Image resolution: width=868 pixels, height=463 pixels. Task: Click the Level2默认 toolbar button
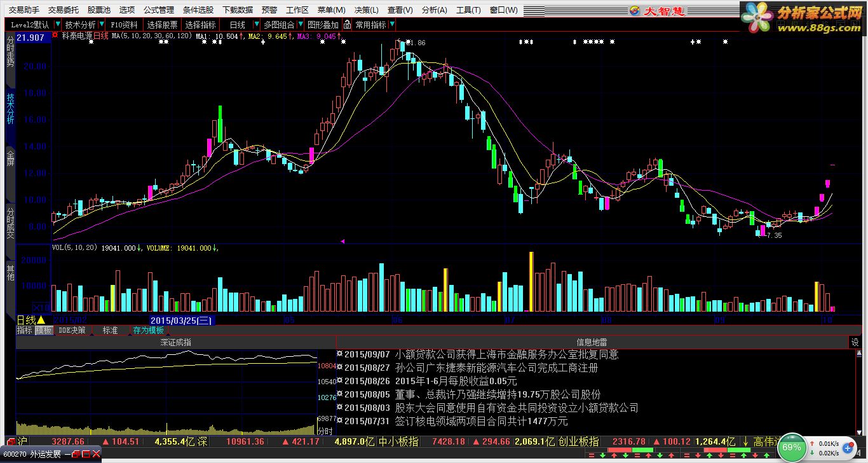click(x=29, y=25)
